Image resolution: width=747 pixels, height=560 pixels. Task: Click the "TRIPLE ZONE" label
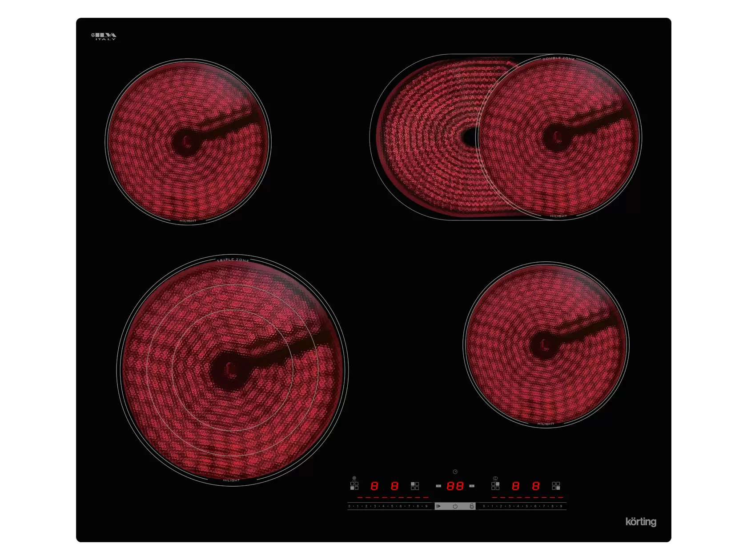(233, 260)
